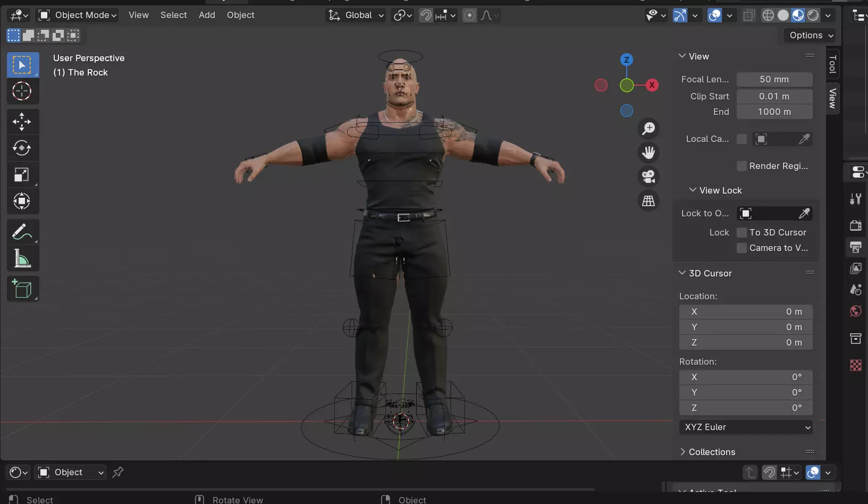The width and height of the screenshot is (868, 504).
Task: Switch to the View sidebar tab
Action: 833,98
